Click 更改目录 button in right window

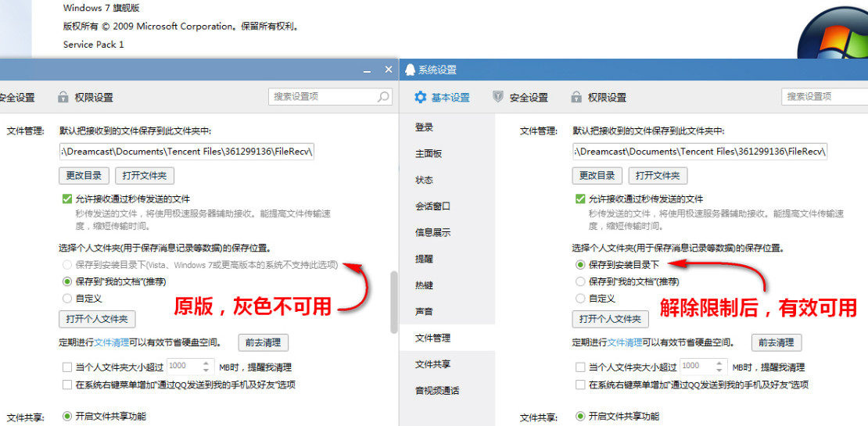[x=597, y=175]
